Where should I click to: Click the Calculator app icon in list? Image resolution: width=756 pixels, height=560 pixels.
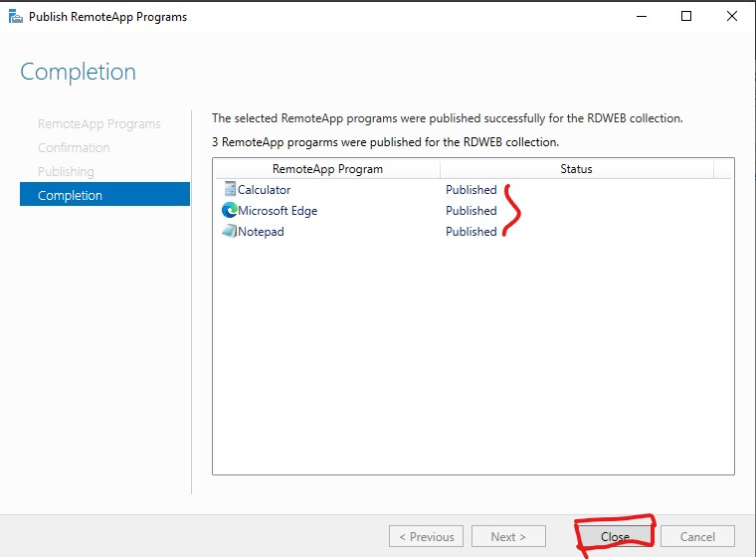pyautogui.click(x=230, y=189)
